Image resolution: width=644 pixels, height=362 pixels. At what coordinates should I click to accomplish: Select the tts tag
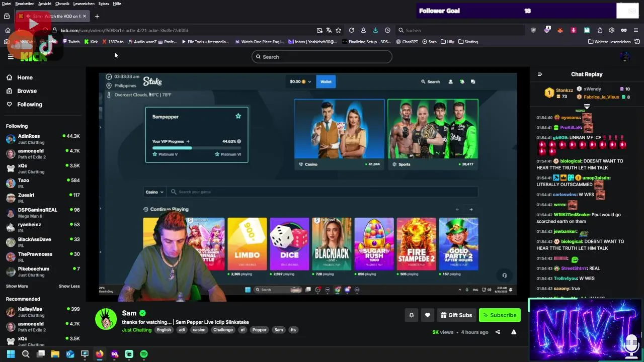pyautogui.click(x=293, y=330)
